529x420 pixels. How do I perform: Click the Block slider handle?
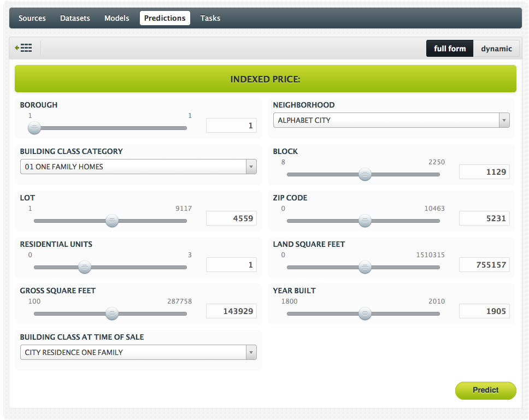point(365,174)
